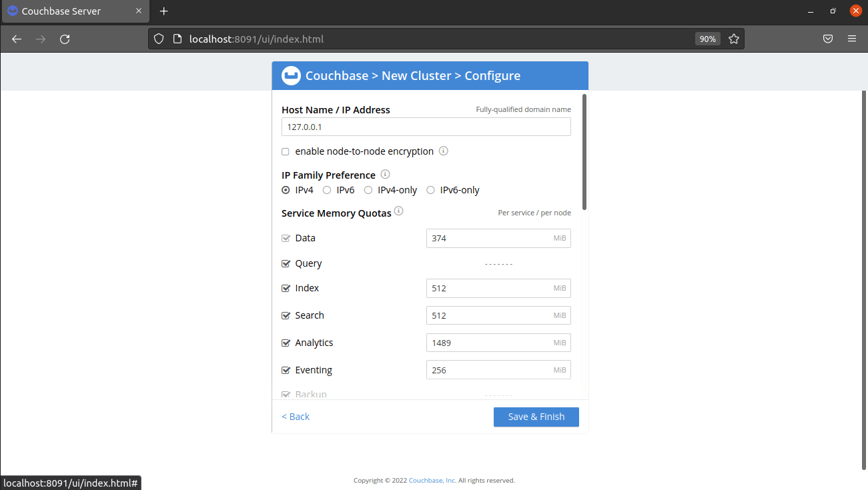Click the 'Service Memory Quotas' heading

click(x=336, y=213)
